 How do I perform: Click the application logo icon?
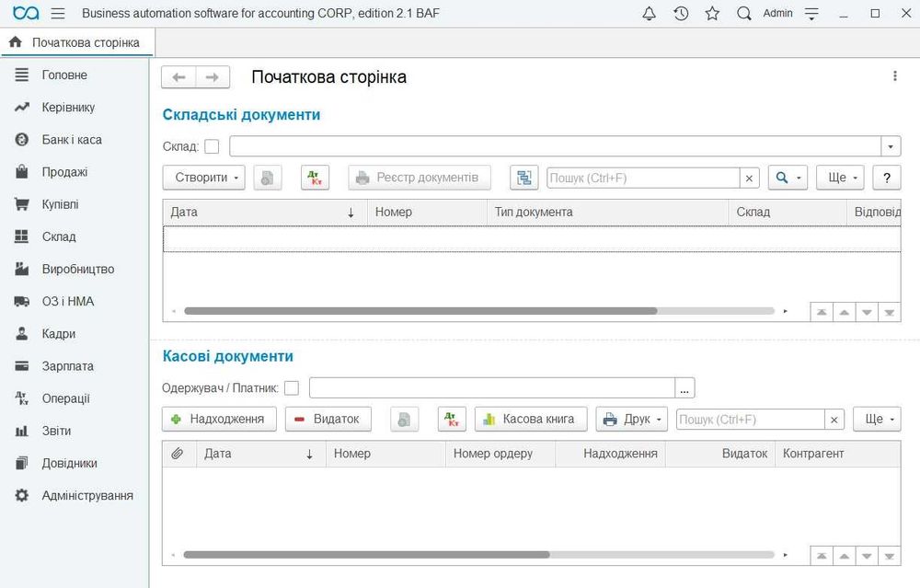[26, 13]
